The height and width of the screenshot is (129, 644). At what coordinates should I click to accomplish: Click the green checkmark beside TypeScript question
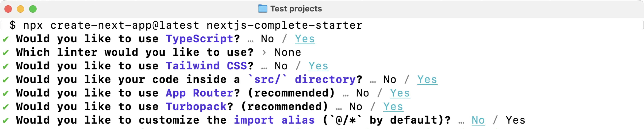point(6,39)
